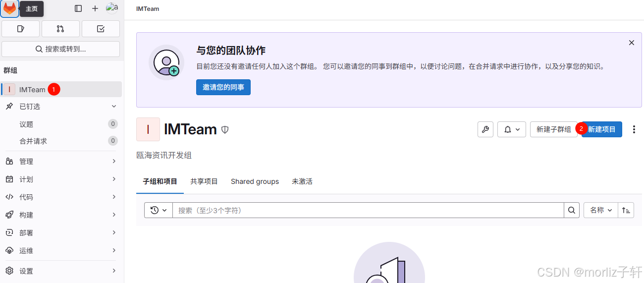Open pinned 合并请求 item
The height and width of the screenshot is (283, 644).
(61, 141)
